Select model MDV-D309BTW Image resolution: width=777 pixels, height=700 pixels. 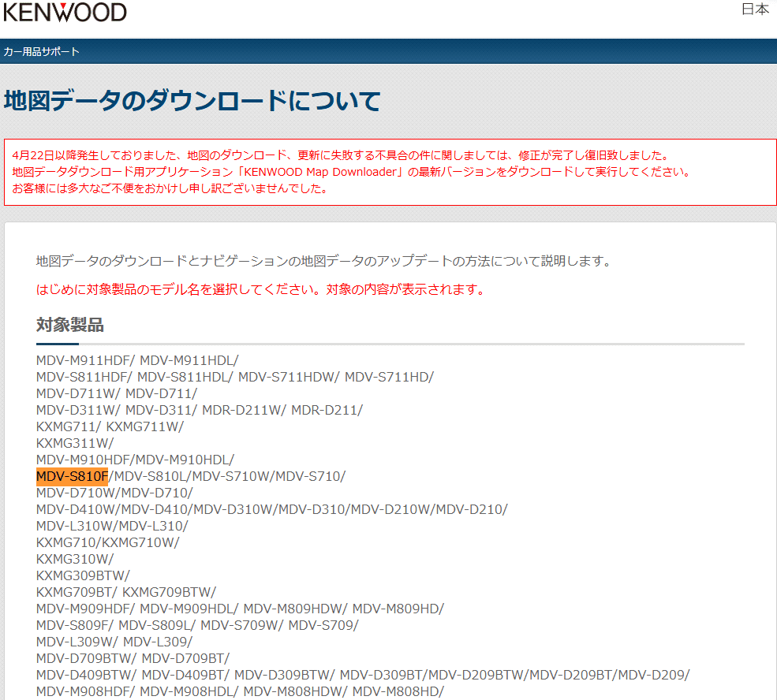click(282, 675)
